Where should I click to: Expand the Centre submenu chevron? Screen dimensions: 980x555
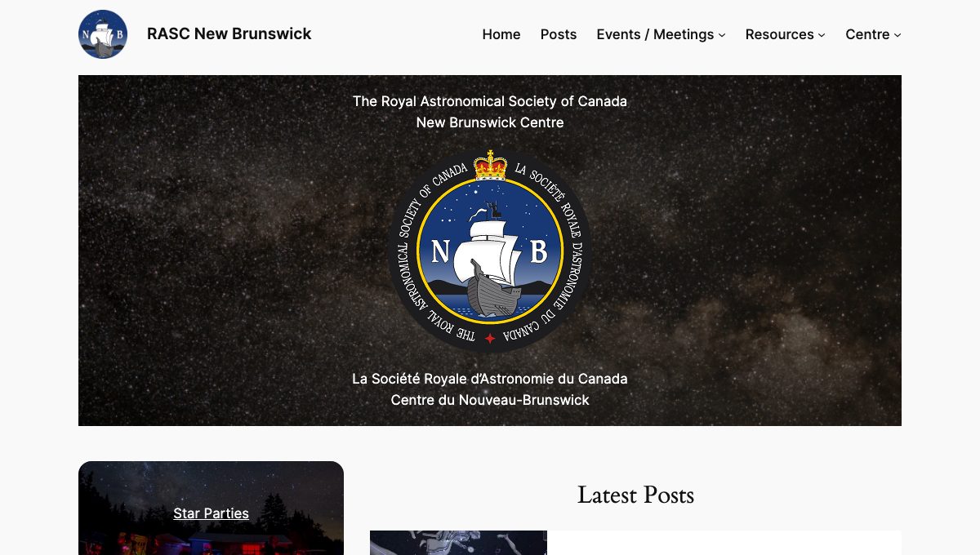[898, 35]
